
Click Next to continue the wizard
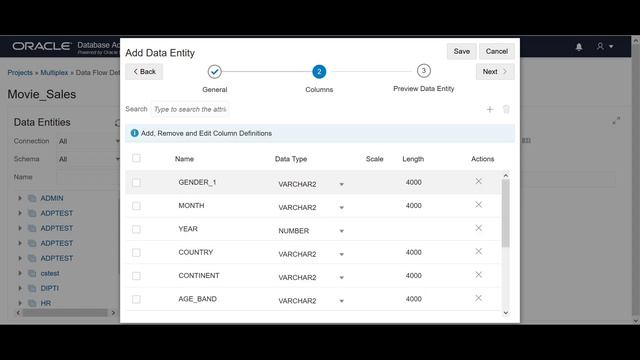[495, 71]
